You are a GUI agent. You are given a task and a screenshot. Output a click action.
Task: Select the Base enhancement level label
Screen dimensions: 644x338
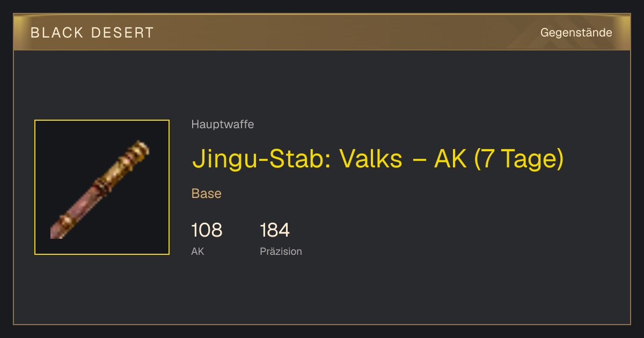click(x=207, y=194)
